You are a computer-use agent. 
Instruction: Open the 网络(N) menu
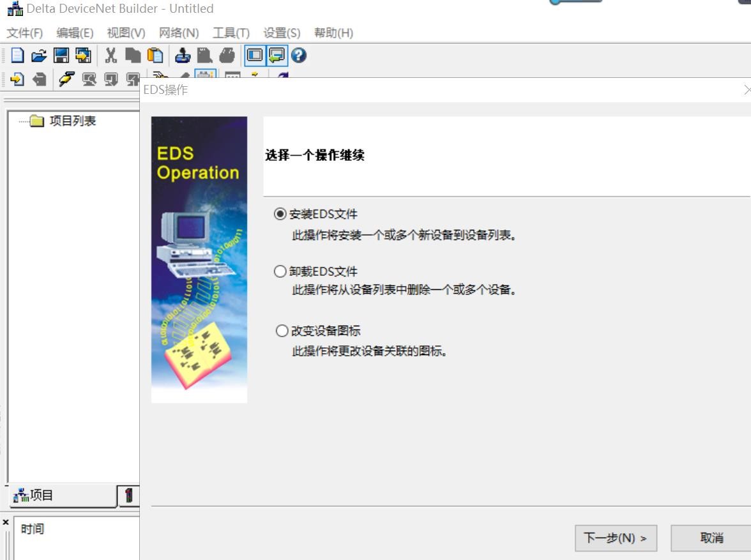tap(179, 33)
